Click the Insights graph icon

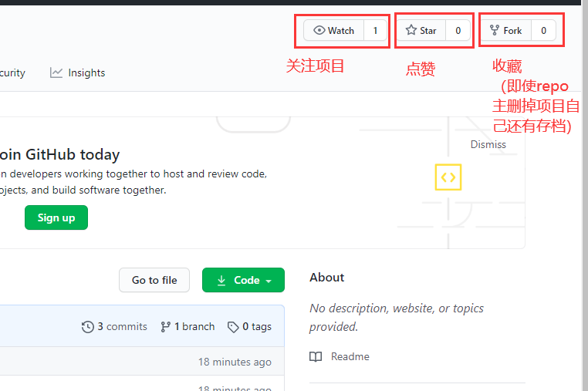(x=56, y=72)
